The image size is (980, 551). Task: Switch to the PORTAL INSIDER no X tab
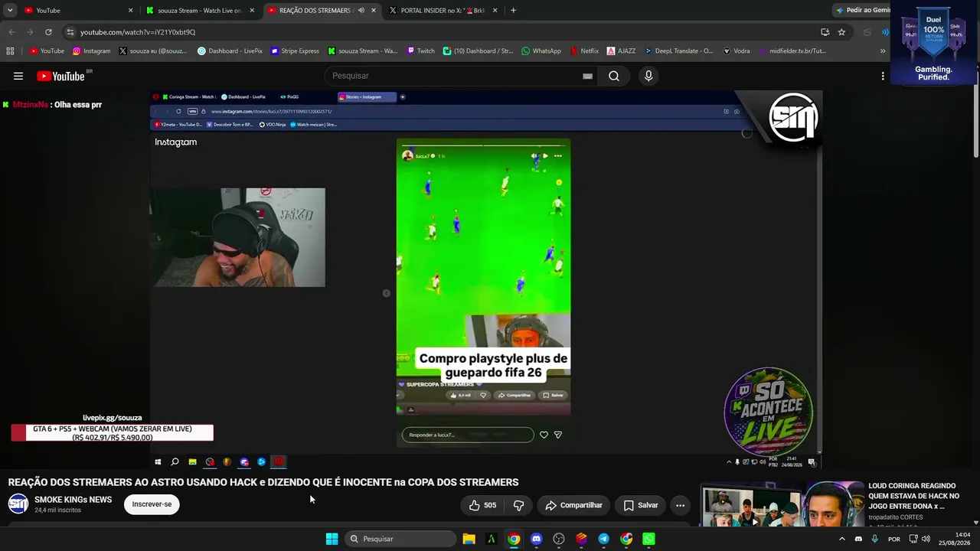pyautogui.click(x=443, y=11)
